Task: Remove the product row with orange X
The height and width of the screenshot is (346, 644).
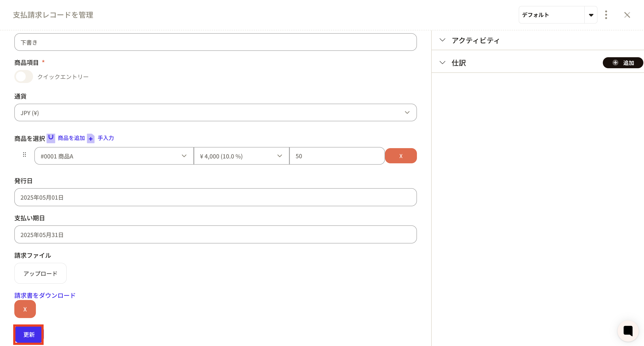Action: (x=400, y=156)
